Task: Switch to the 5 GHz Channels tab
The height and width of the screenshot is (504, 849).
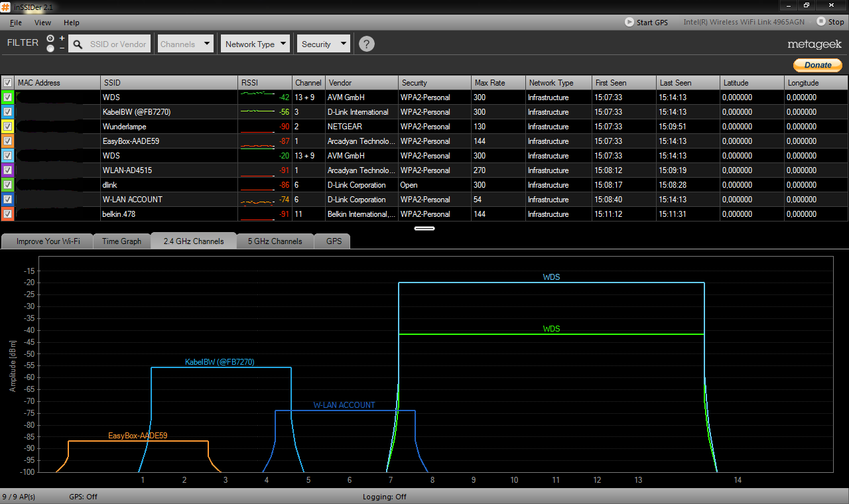Action: [275, 241]
